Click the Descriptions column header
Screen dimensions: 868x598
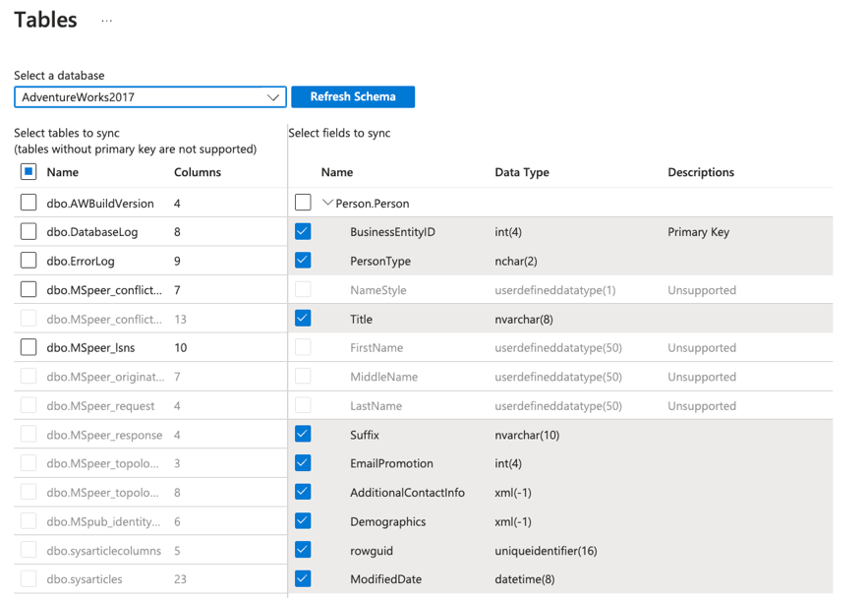[x=701, y=172]
